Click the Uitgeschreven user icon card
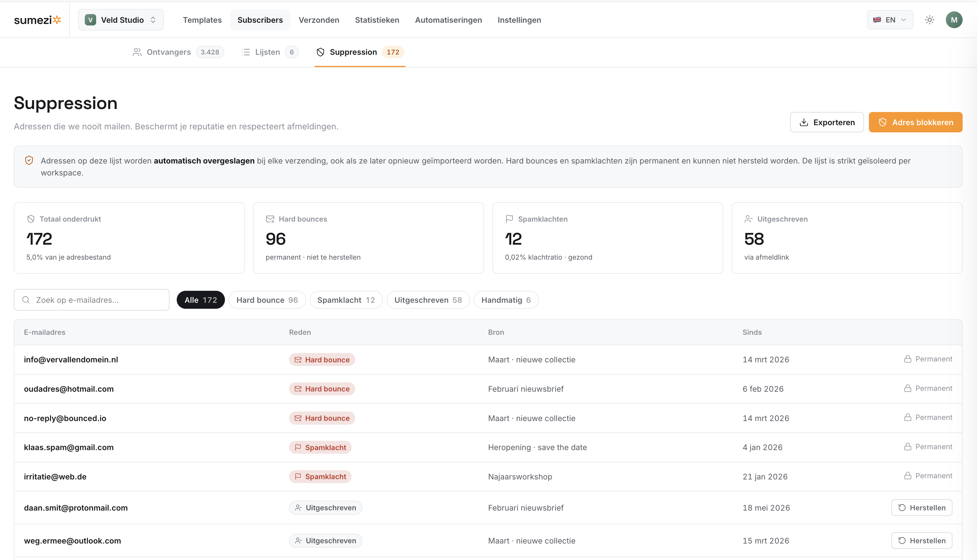This screenshot has height=560, width=977. coord(748,219)
